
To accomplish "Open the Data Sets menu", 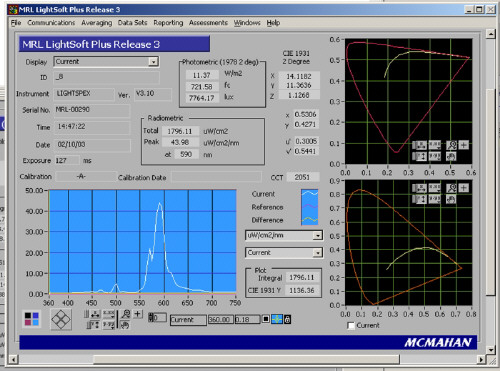I will (132, 23).
